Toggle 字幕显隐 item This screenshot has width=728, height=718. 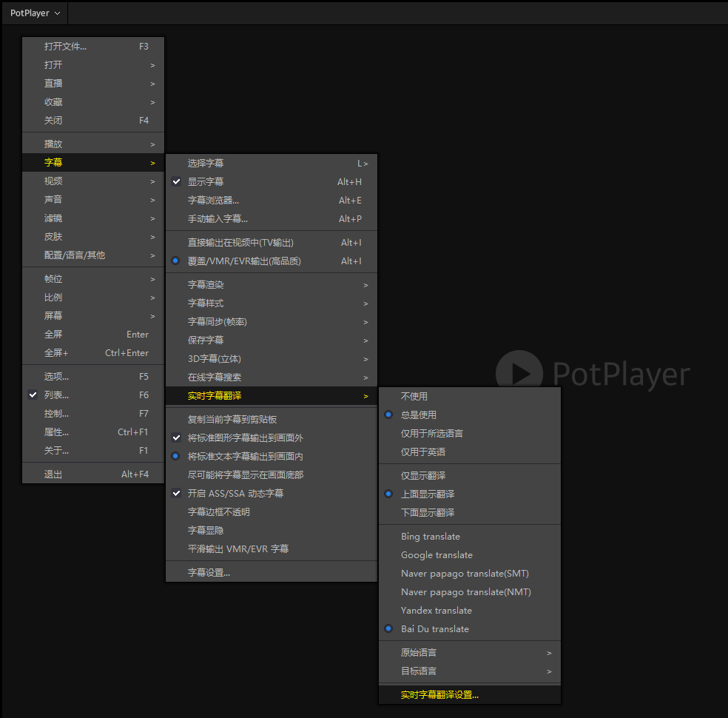[x=271, y=531]
